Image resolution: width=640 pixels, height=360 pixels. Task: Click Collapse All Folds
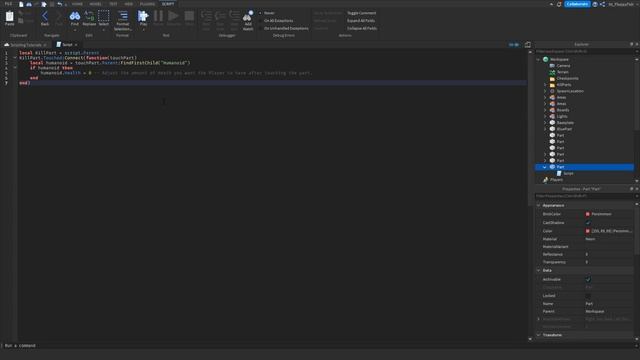point(362,29)
